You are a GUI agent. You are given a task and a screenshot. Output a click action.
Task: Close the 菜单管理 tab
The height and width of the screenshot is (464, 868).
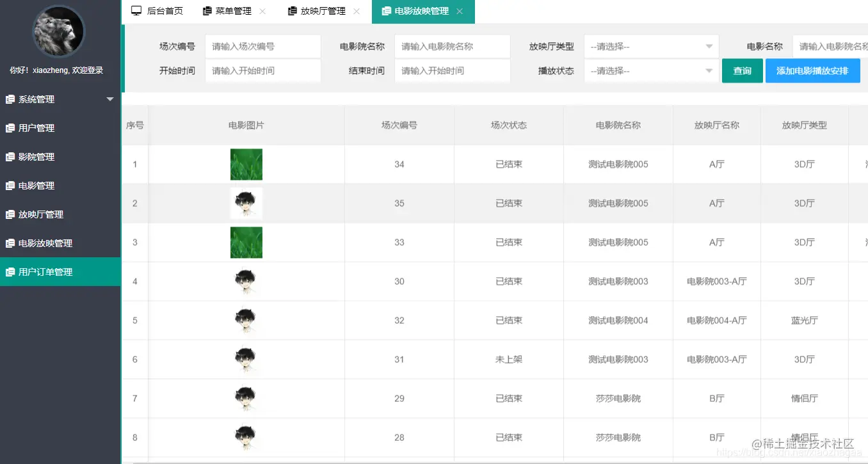(261, 11)
